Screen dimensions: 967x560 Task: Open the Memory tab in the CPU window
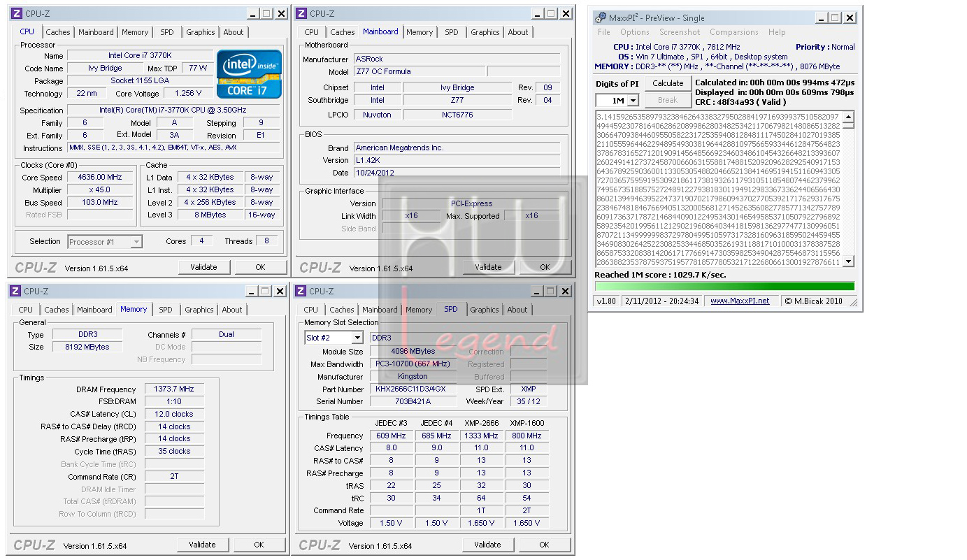coord(135,32)
